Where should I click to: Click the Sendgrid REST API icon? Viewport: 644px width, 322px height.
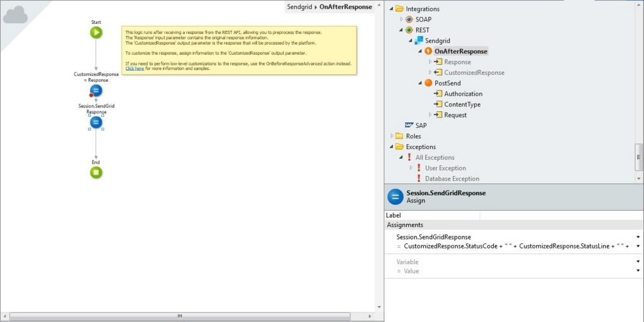coord(418,41)
